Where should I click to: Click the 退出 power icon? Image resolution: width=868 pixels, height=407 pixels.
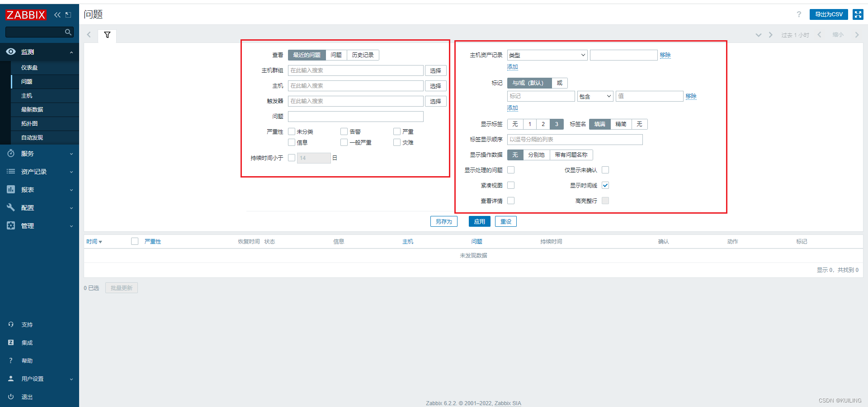[11, 397]
